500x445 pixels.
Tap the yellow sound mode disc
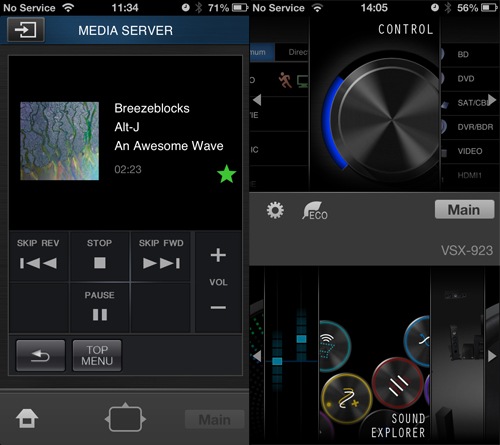[347, 399]
